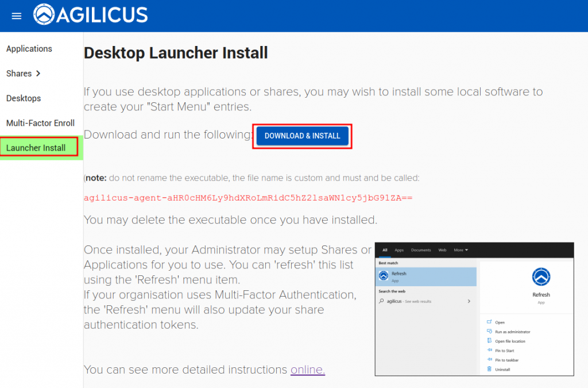Screen dimensions: 588x388
Task: Click the red agilicus-agent file name text
Action: click(x=248, y=198)
